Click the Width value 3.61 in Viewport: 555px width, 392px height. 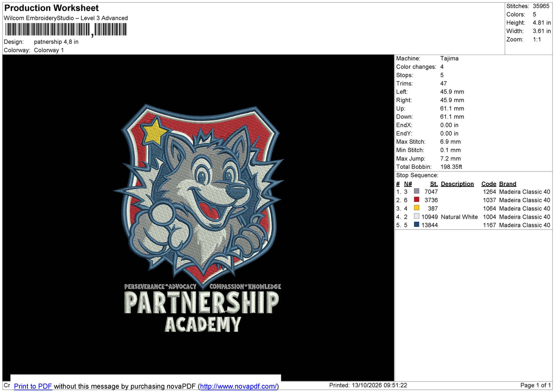click(x=542, y=31)
